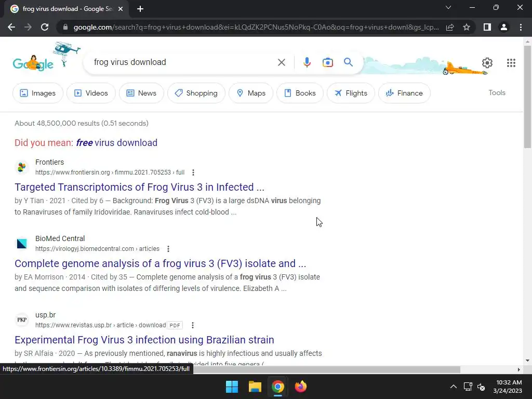Click into the search input field

pos(183,62)
